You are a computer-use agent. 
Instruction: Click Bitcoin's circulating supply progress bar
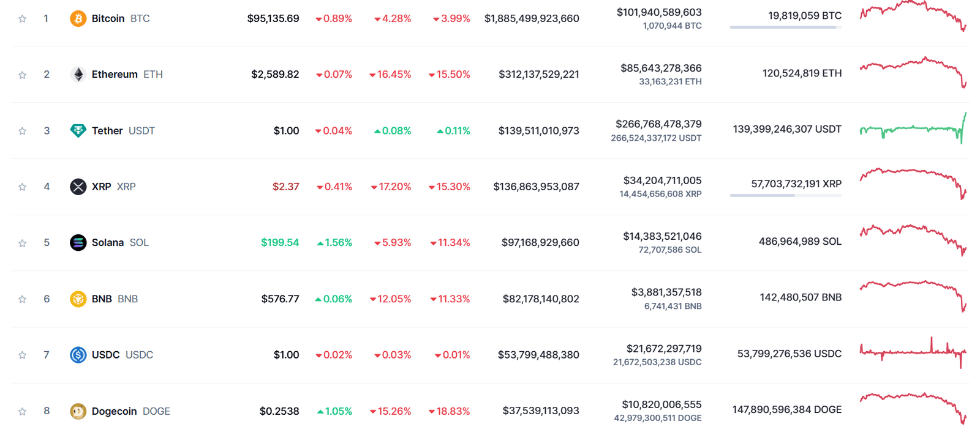pyautogui.click(x=786, y=26)
